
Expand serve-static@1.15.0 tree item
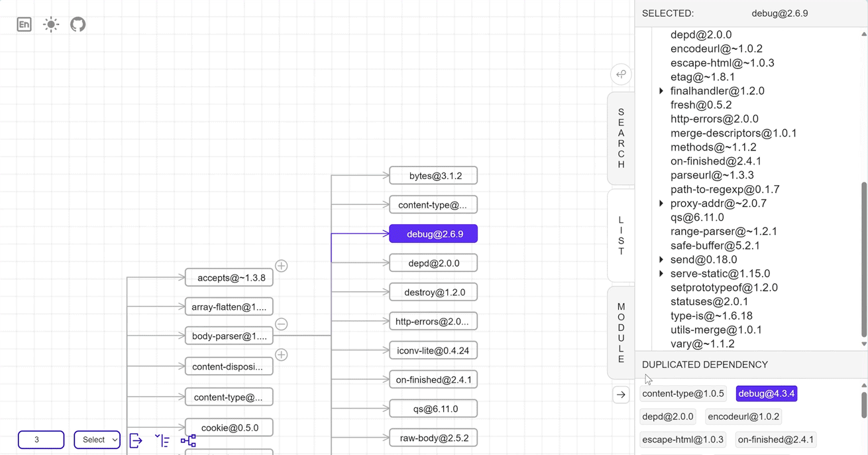click(x=661, y=274)
